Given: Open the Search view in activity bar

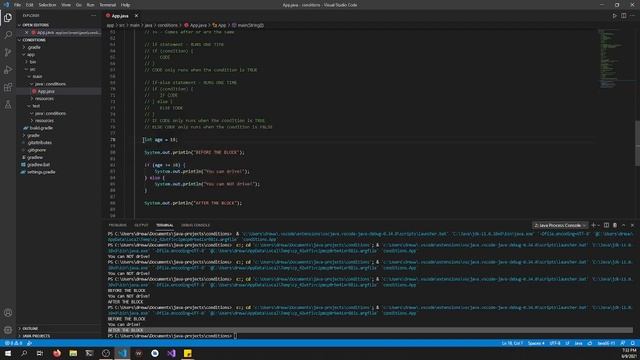Looking at the screenshot, I should [8, 35].
